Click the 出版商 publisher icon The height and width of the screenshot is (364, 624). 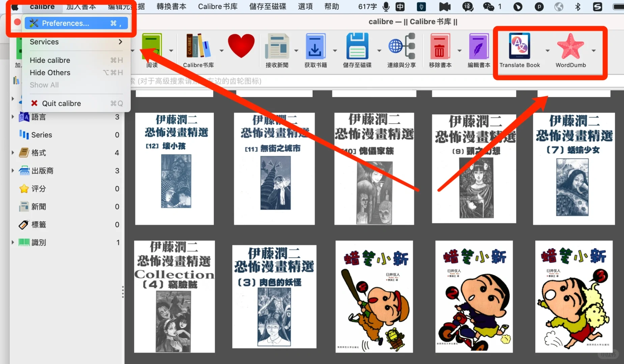pyautogui.click(x=24, y=171)
